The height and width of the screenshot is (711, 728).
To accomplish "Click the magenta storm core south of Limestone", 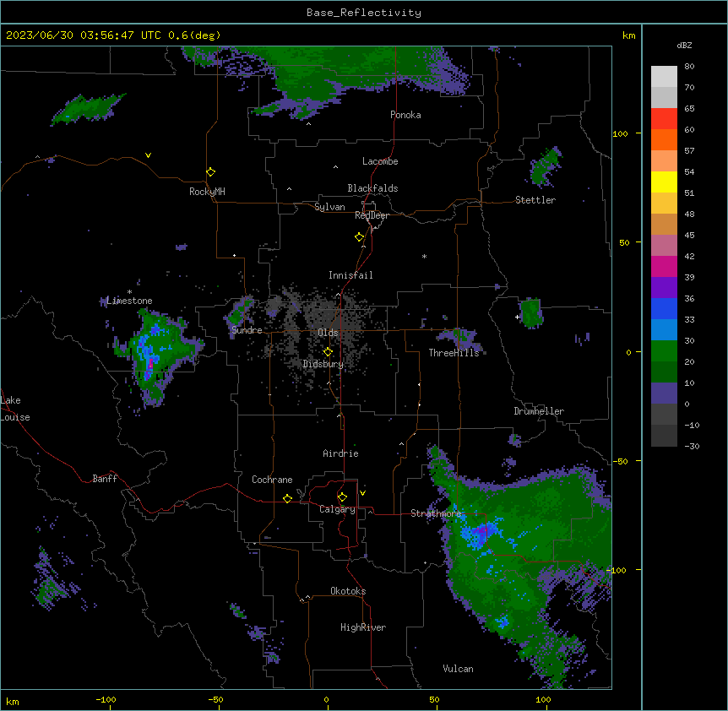I will [150, 364].
